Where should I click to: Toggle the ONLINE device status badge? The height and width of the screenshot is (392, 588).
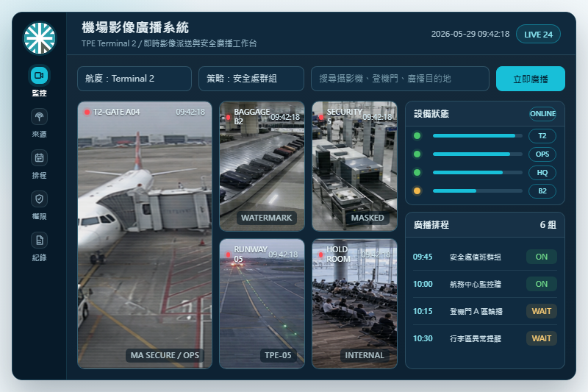click(542, 114)
